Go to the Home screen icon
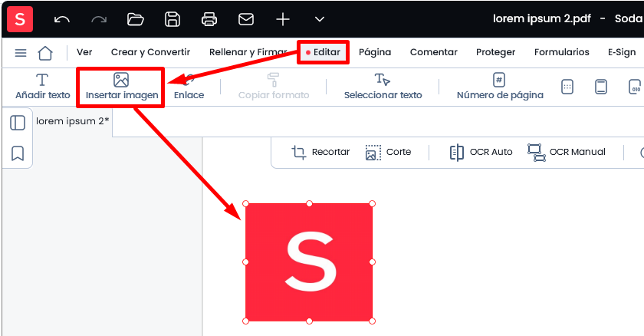Screen dimensions: 644x336 [x=45, y=53]
